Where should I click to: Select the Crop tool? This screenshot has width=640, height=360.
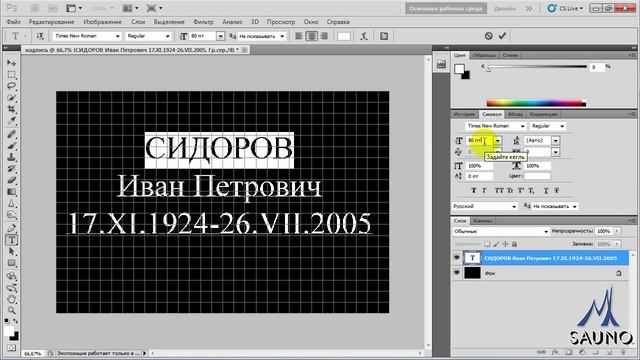[x=11, y=109]
